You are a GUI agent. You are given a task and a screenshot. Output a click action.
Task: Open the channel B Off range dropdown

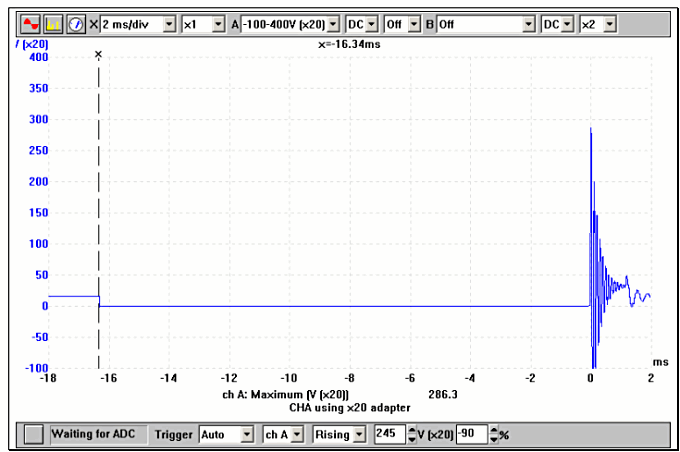[525, 23]
